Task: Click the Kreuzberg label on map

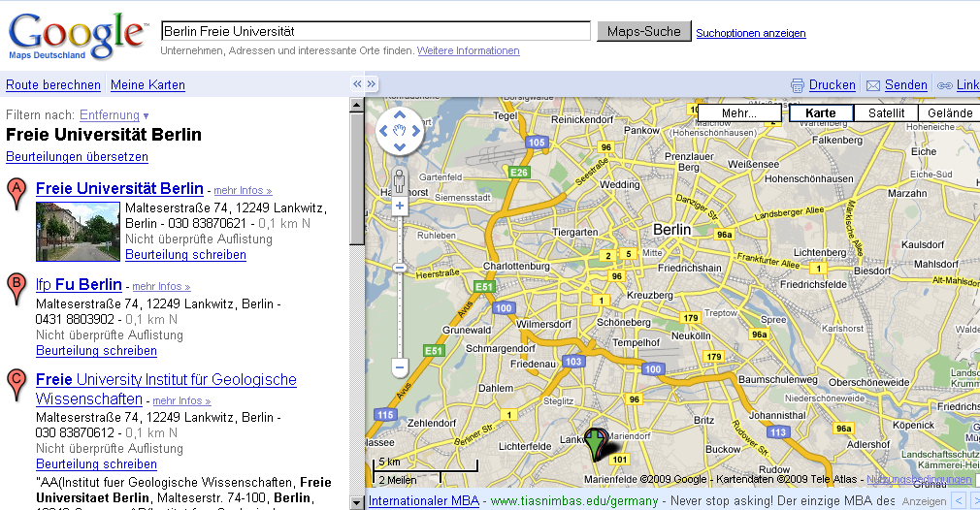Action: tap(650, 295)
